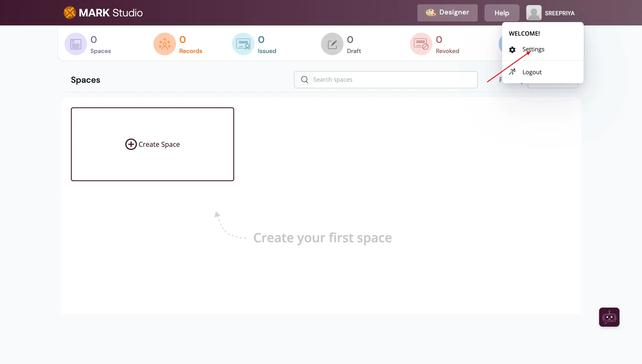This screenshot has width=642, height=364.
Task: Click the plus icon for Create Space
Action: (131, 144)
